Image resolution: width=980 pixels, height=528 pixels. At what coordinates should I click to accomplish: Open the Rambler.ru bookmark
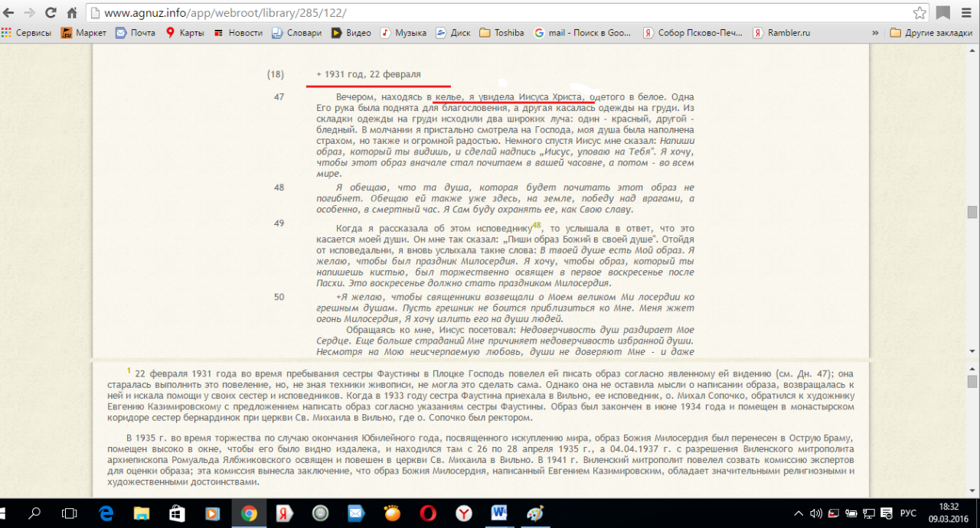tap(781, 33)
